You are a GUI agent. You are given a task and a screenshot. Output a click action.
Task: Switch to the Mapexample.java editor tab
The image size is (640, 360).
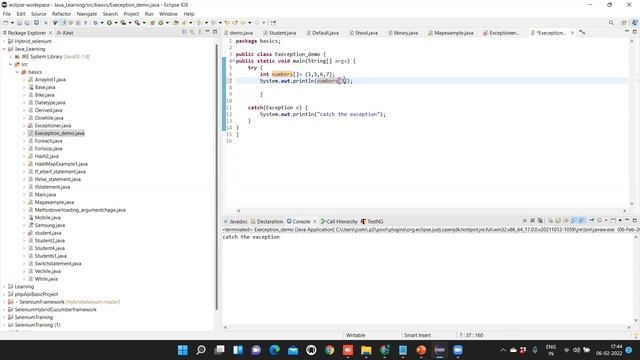pos(451,33)
